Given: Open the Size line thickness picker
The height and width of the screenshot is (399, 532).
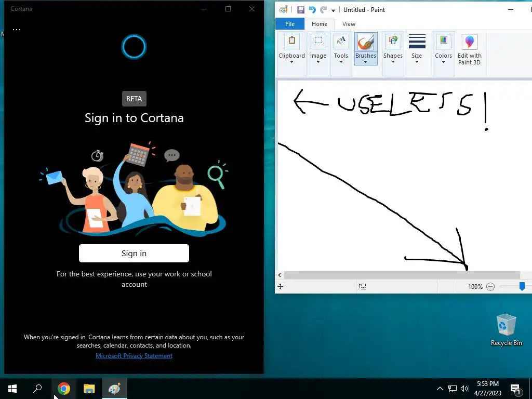Looking at the screenshot, I should [x=417, y=49].
